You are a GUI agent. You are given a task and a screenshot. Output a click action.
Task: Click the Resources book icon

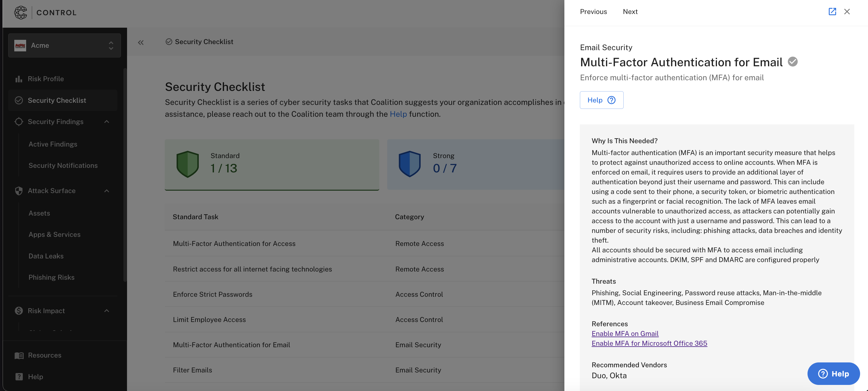[x=19, y=355]
